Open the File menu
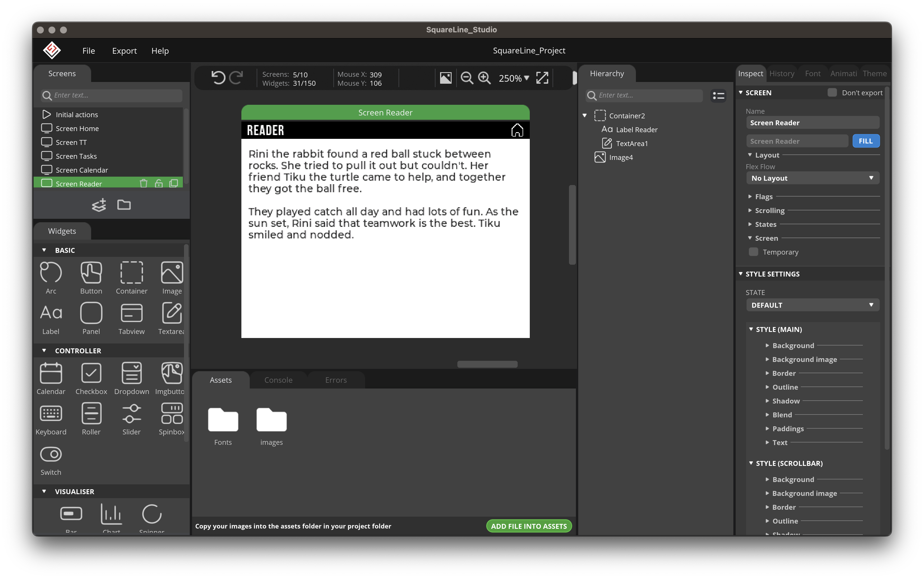 tap(88, 51)
